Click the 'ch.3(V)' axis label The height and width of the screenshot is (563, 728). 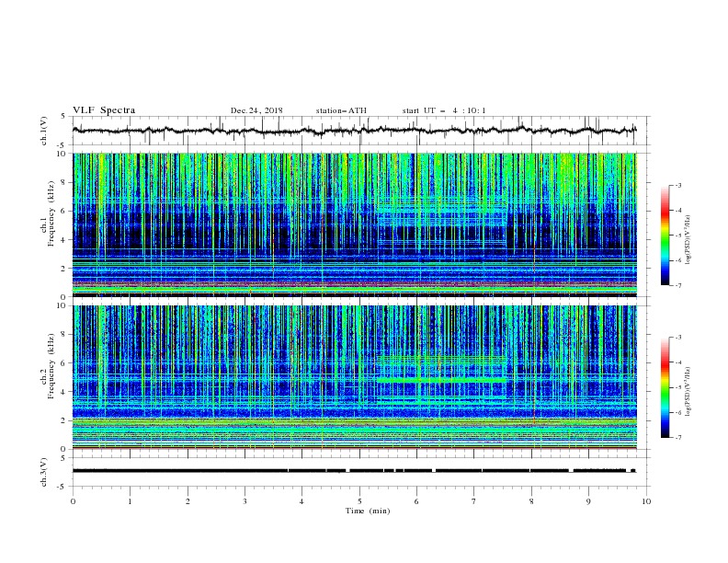pos(44,472)
